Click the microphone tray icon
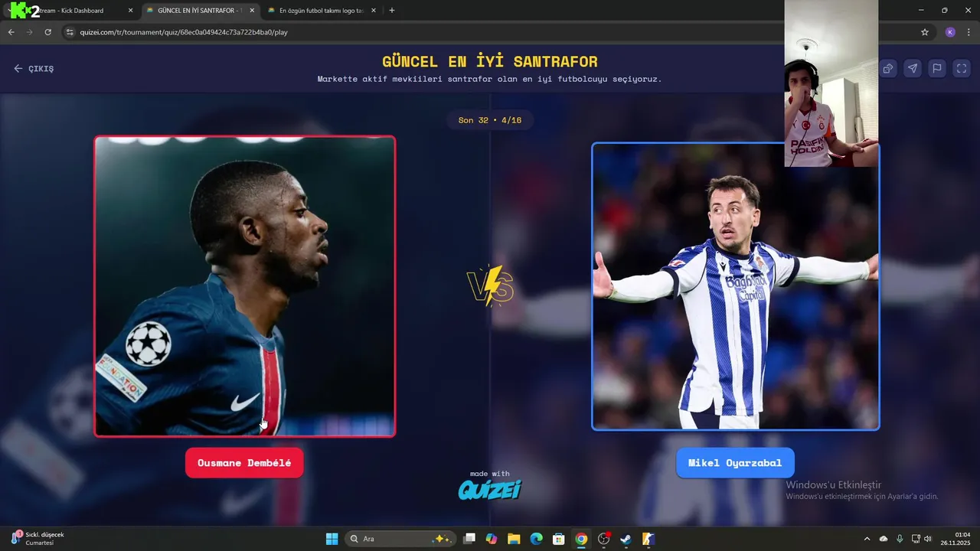The height and width of the screenshot is (551, 980). pos(900,539)
